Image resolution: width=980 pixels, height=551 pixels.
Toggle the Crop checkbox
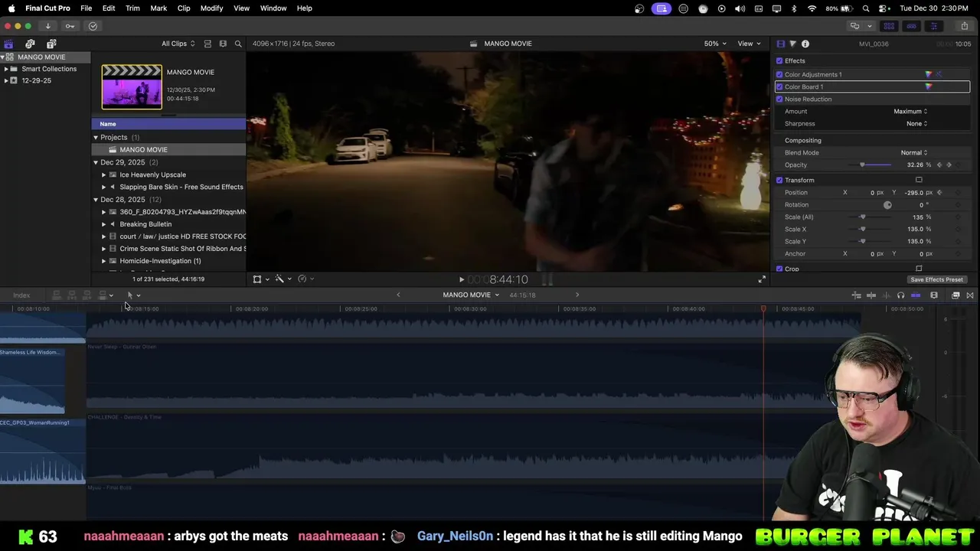(779, 269)
